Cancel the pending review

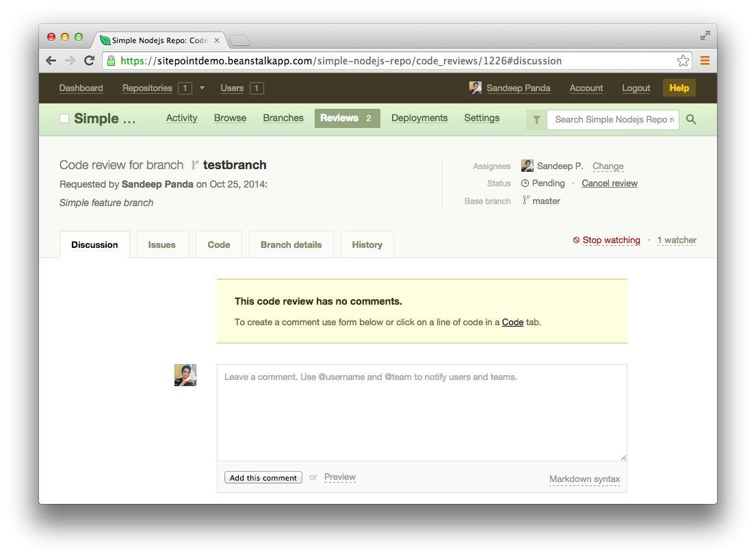[609, 183]
